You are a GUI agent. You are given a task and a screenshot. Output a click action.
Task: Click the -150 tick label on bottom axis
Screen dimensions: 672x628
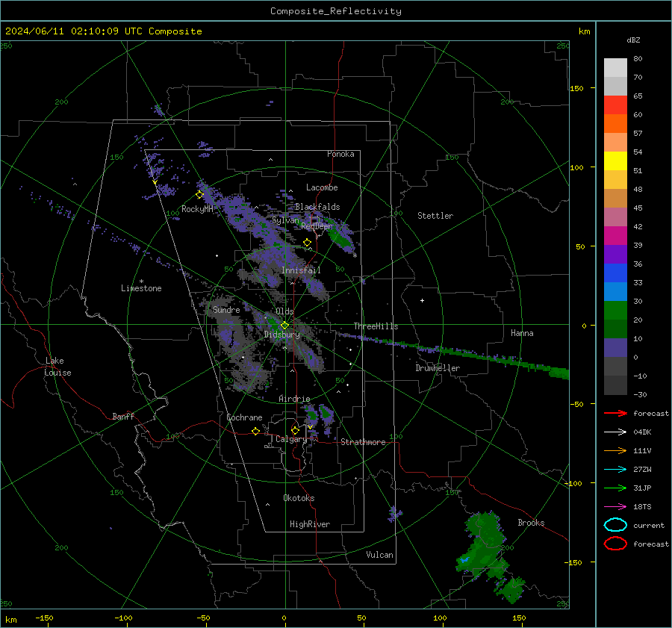pyautogui.click(x=44, y=618)
